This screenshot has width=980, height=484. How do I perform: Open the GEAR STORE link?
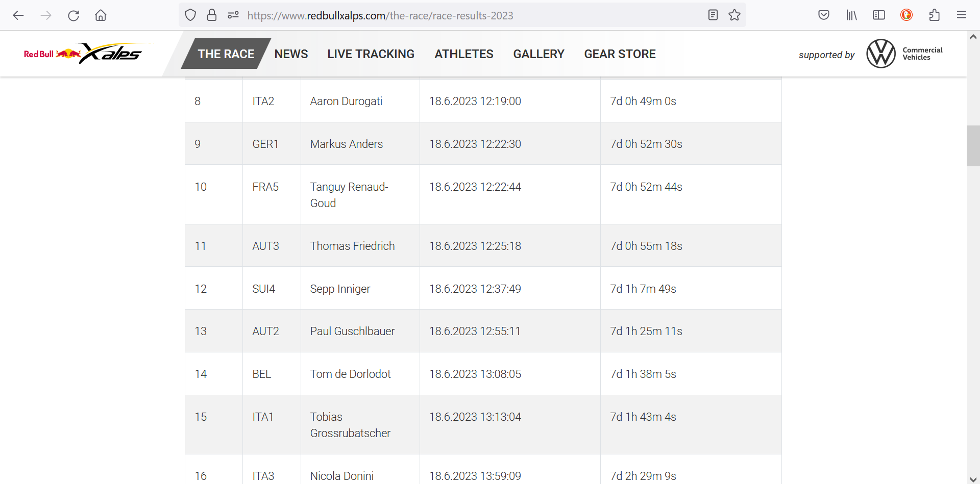pos(620,54)
